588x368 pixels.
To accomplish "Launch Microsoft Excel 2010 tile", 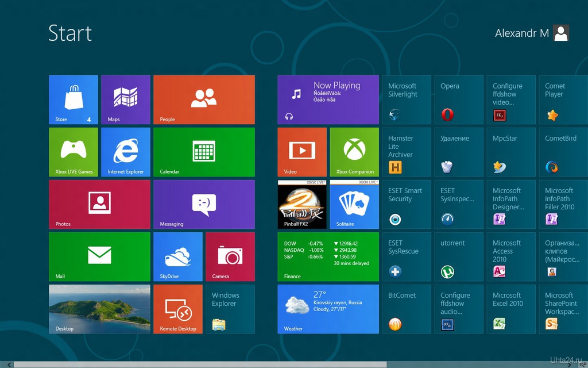I will coord(511,309).
